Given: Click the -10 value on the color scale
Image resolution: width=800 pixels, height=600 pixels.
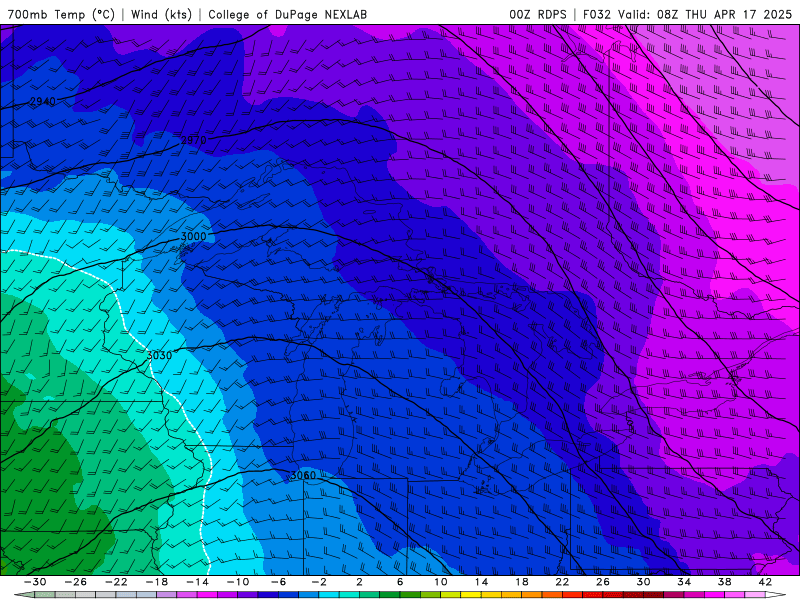Looking at the screenshot, I should point(238,582).
